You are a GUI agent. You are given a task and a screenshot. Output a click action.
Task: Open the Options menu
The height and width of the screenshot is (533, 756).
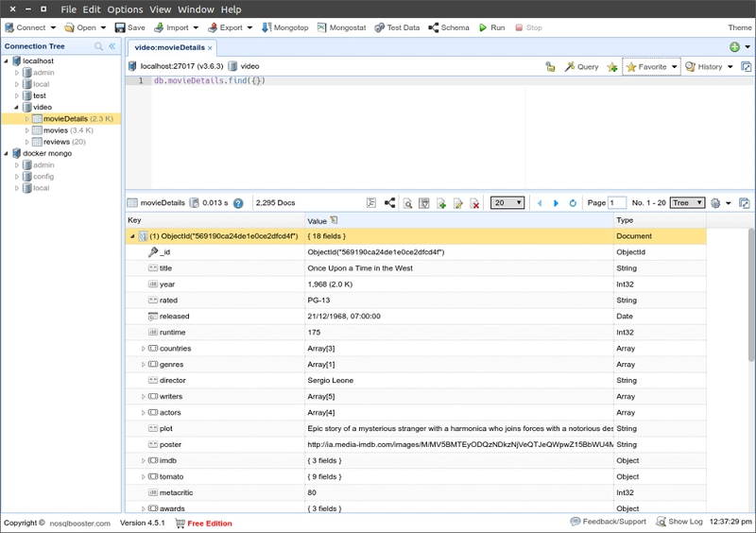click(x=125, y=9)
